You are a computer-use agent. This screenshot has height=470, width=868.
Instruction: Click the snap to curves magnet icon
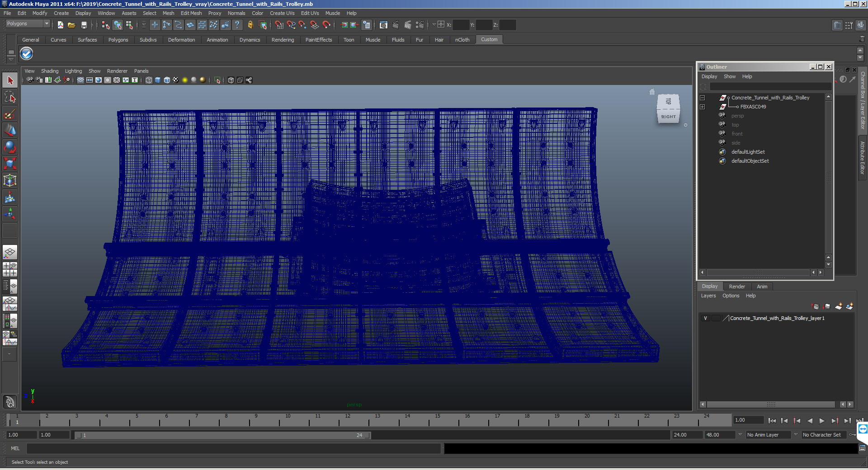[x=291, y=25]
